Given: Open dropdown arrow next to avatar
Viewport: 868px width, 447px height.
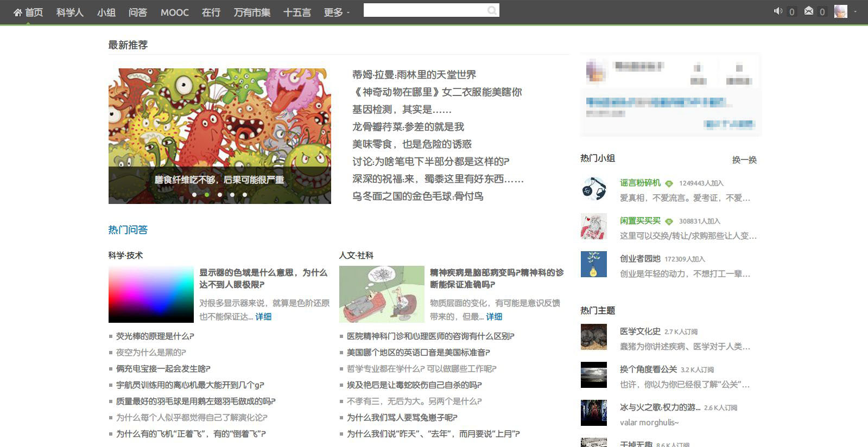Looking at the screenshot, I should point(856,11).
